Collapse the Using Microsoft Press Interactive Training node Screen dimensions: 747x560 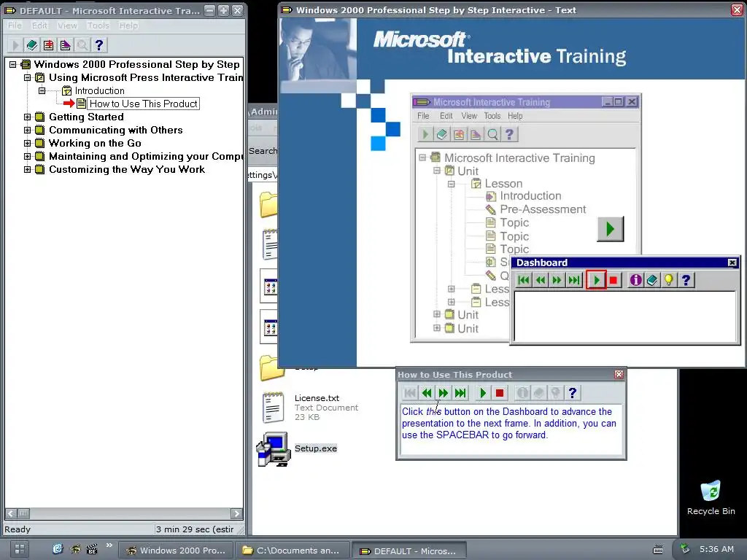28,77
